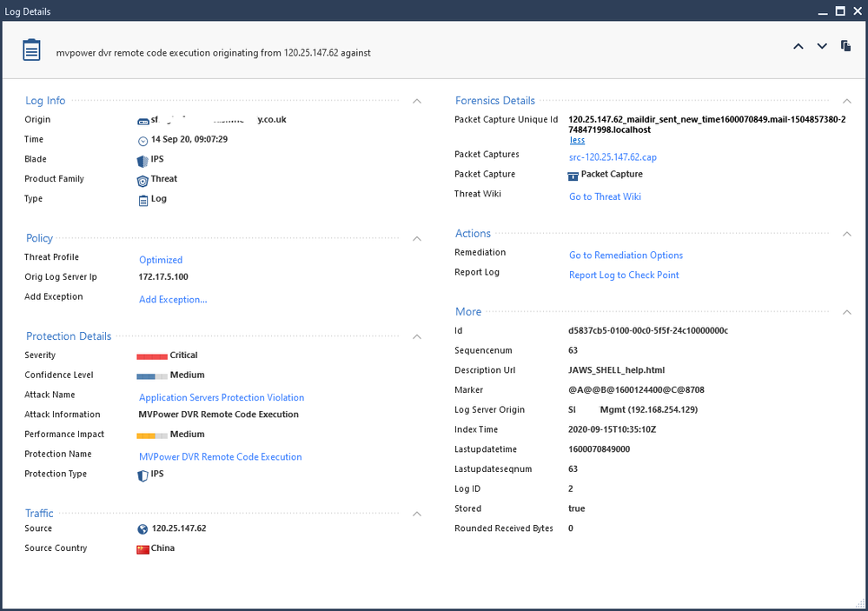Click the globe icon beside Source IP

[142, 529]
